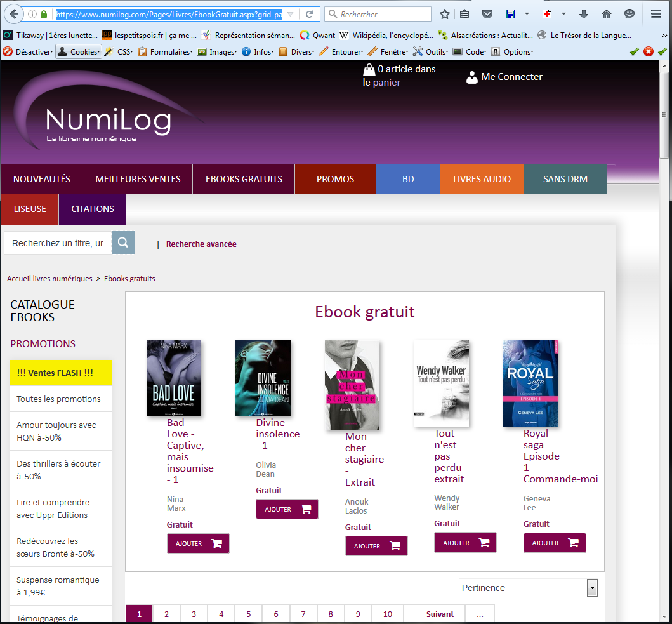The image size is (672, 624).
Task: Click the Me Connecter login link
Action: pyautogui.click(x=511, y=77)
